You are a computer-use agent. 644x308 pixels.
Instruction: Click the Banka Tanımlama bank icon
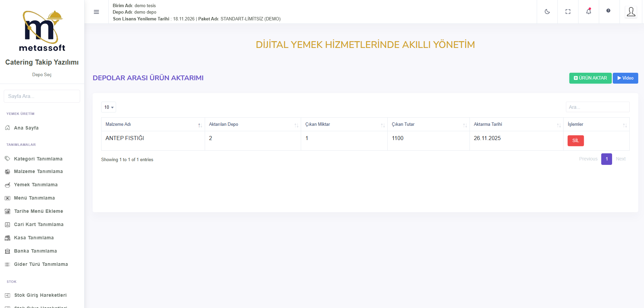click(x=7, y=251)
